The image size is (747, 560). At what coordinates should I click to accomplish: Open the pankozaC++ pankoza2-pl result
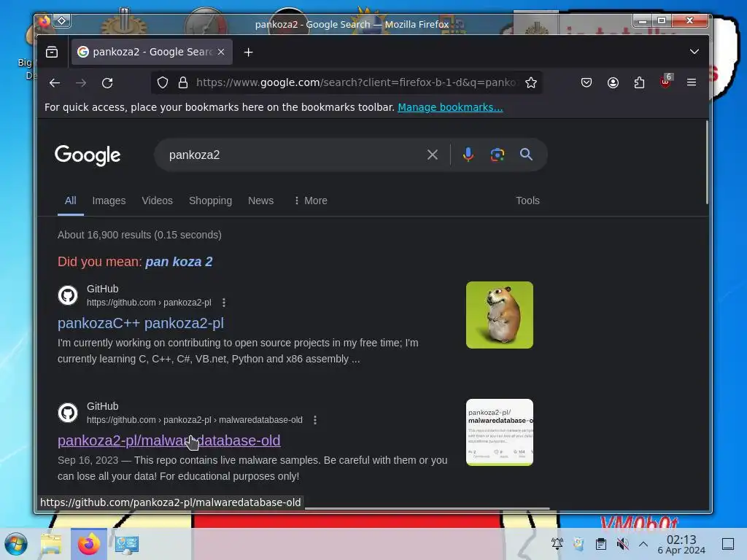141,323
